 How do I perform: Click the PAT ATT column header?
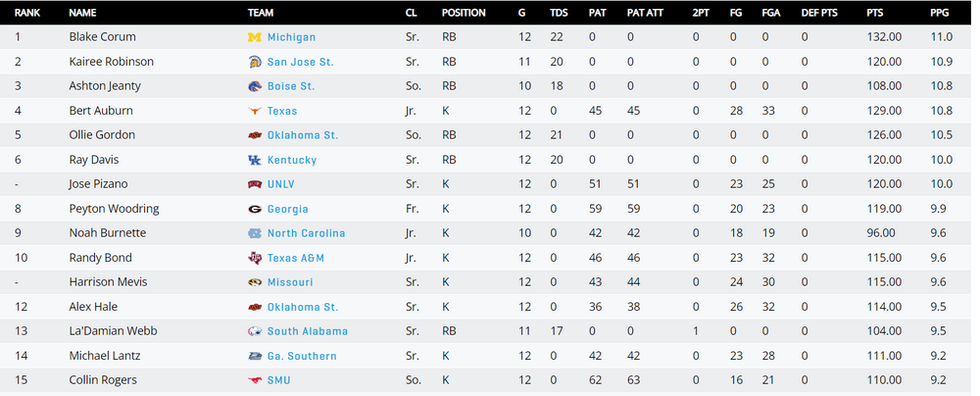(x=643, y=13)
